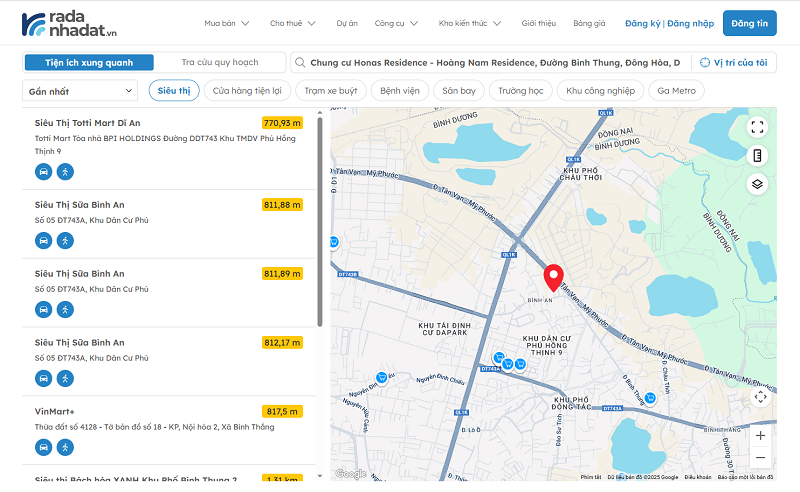Screen dimensions: 800x492
Task: Open the map layers control
Action: 757,183
